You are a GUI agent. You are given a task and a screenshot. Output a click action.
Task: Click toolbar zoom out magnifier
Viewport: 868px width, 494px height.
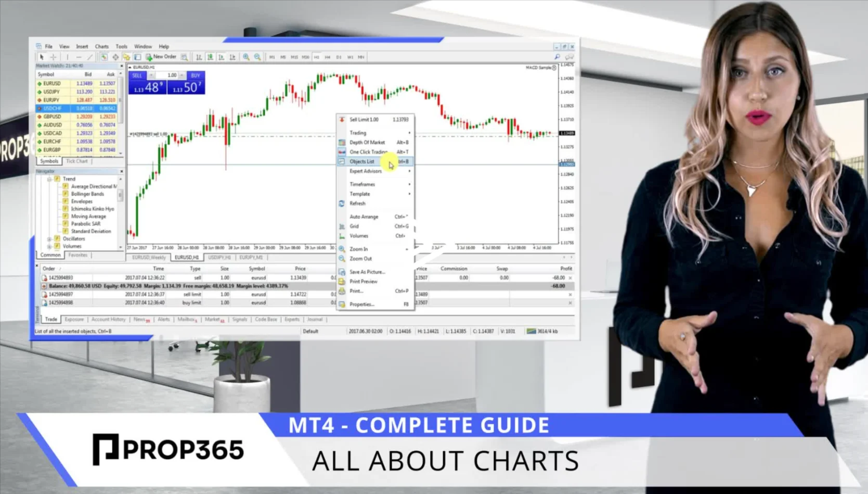(257, 57)
